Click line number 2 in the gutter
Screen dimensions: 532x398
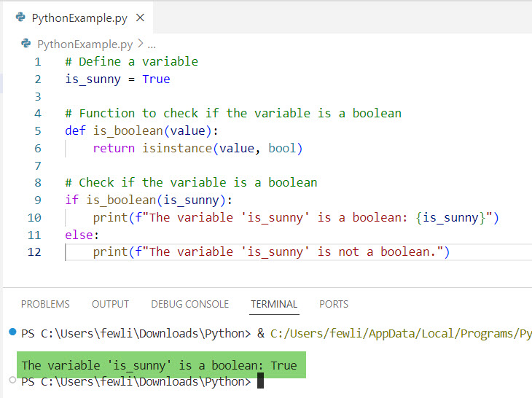tap(38, 79)
